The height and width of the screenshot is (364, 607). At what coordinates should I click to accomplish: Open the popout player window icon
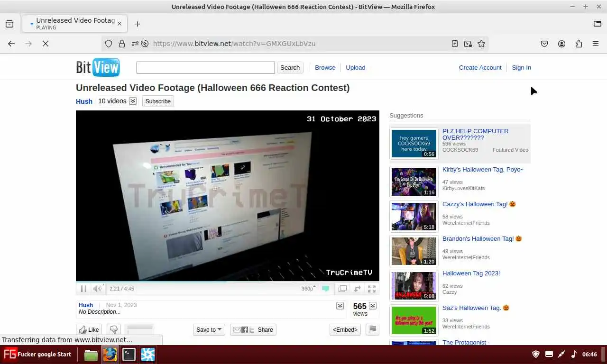(x=342, y=288)
